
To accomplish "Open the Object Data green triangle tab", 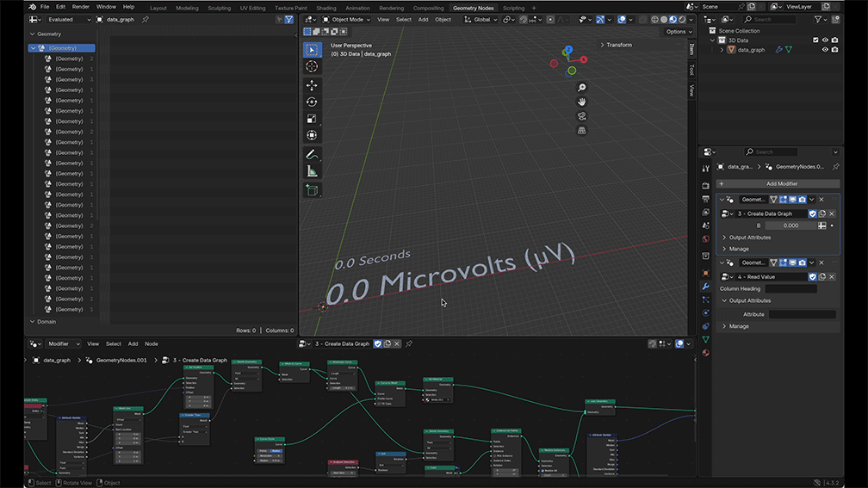I will (706, 340).
